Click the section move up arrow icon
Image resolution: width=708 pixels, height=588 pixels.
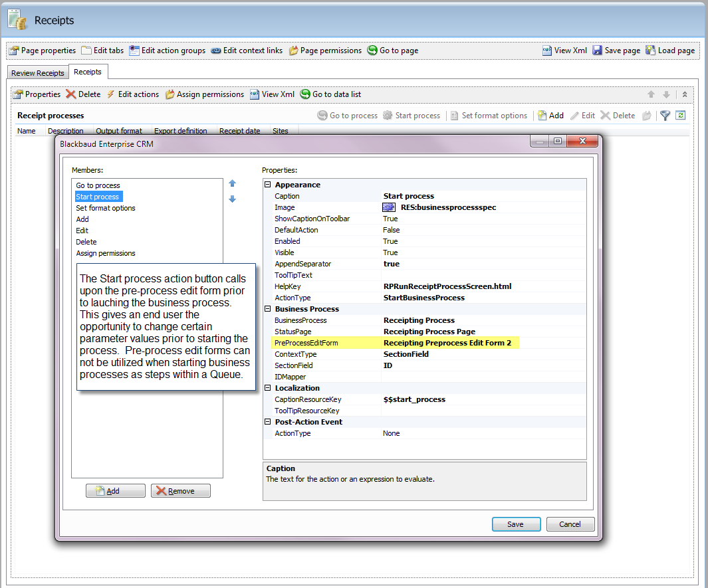click(651, 94)
